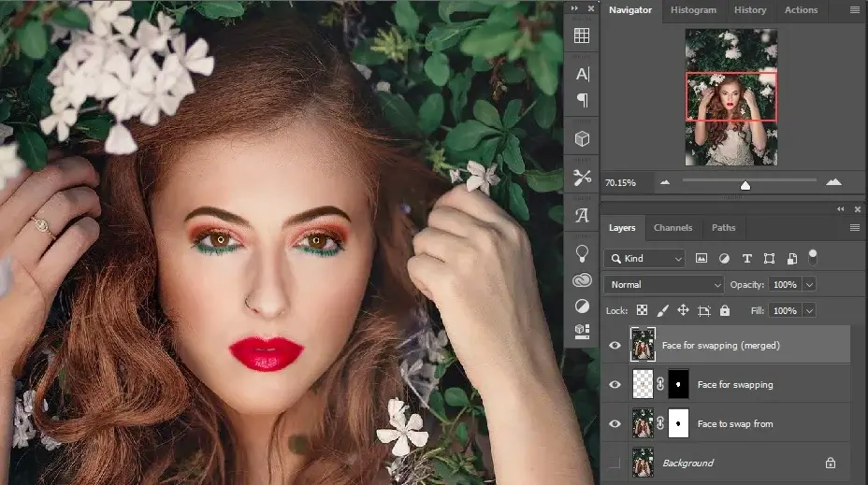This screenshot has height=485, width=868.
Task: Filter layers for pixel layers
Action: tap(702, 258)
